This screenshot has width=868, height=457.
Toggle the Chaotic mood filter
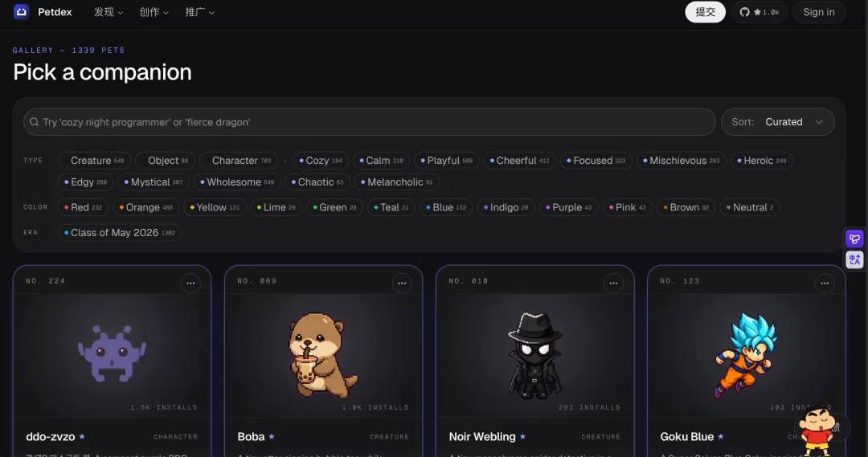click(x=317, y=182)
